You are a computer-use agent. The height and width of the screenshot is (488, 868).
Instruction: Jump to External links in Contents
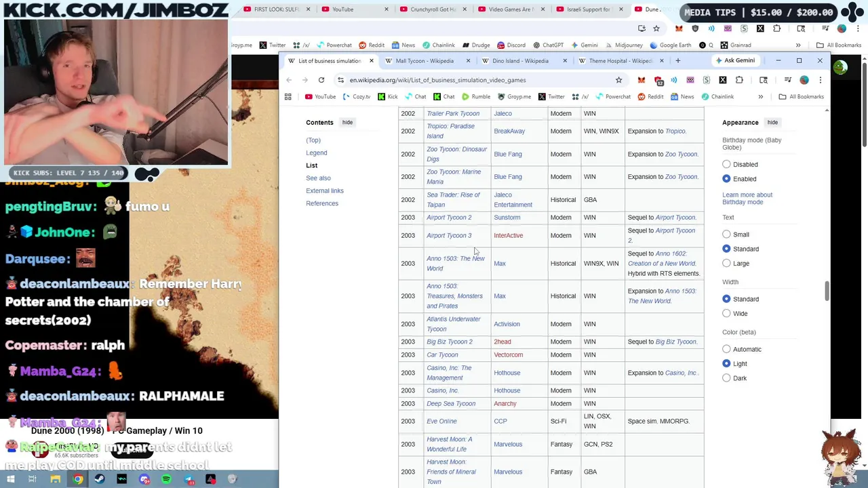325,191
